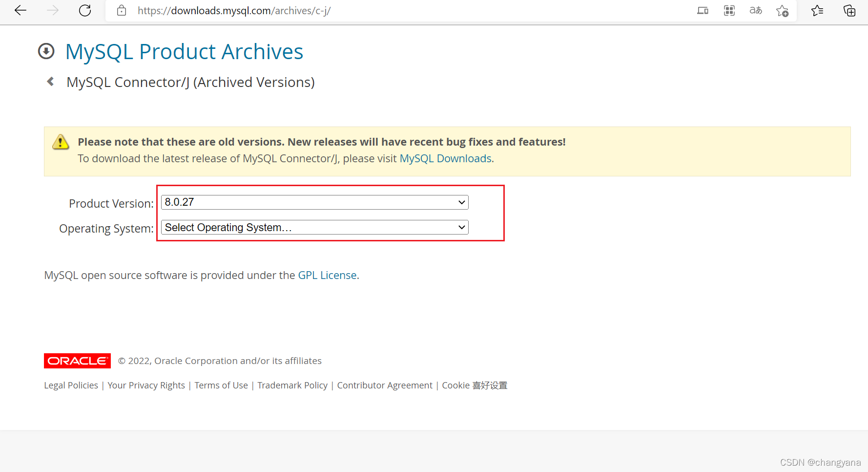Viewport: 868px width, 472px height.
Task: Open Your Privacy Rights link
Action: (x=146, y=385)
